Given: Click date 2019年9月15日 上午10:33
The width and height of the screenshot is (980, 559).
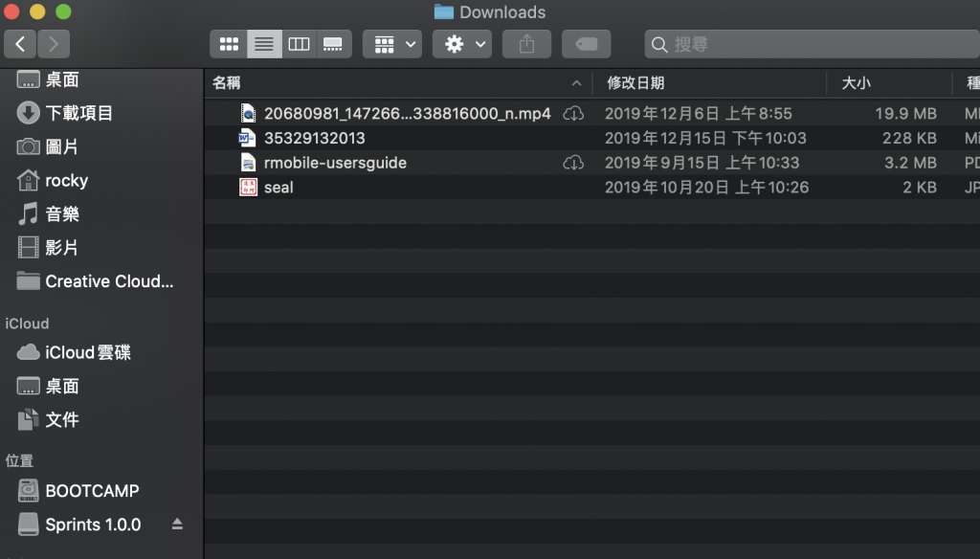Looking at the screenshot, I should click(x=702, y=163).
